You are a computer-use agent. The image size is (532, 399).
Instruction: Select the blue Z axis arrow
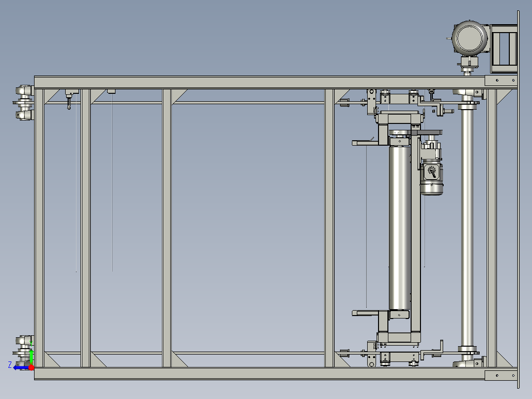pos(20,367)
